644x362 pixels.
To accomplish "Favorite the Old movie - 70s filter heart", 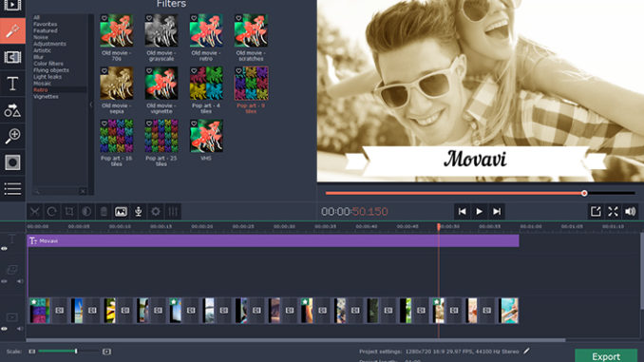I will pyautogui.click(x=104, y=18).
